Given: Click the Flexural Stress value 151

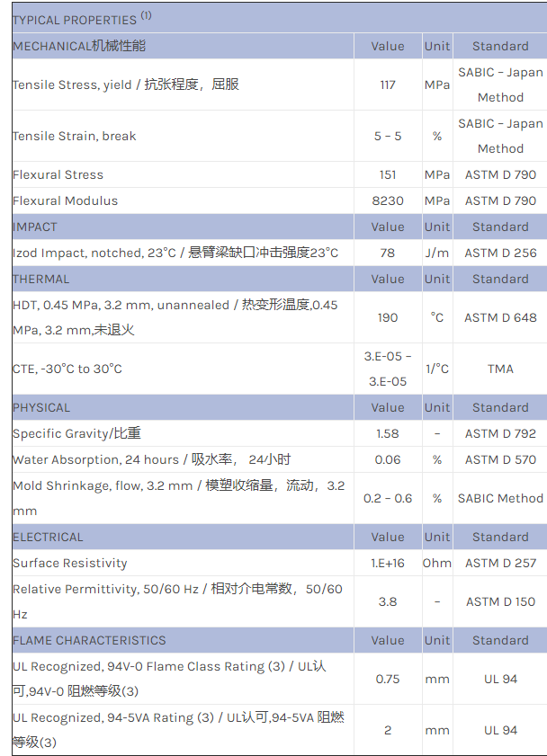Looking at the screenshot, I should (388, 174).
